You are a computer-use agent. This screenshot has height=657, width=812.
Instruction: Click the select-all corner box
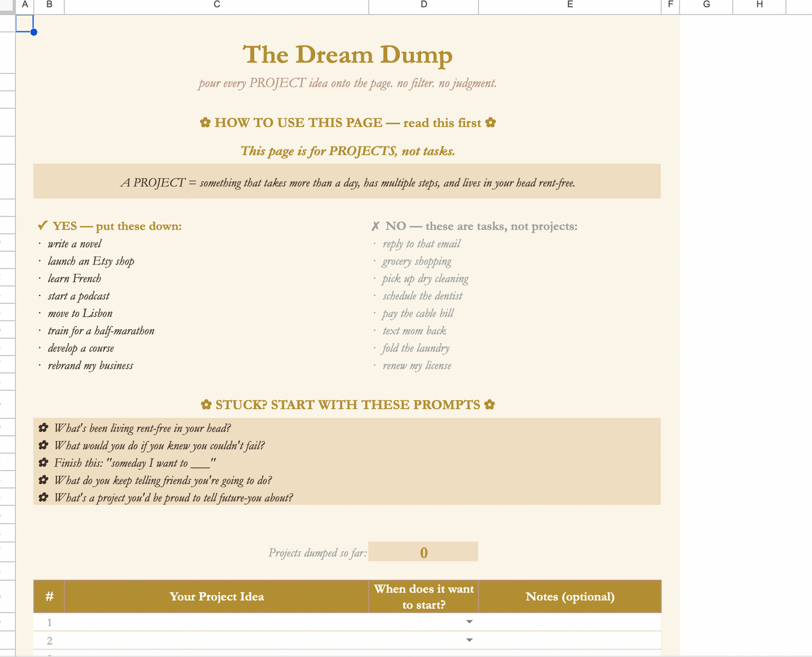click(7, 7)
